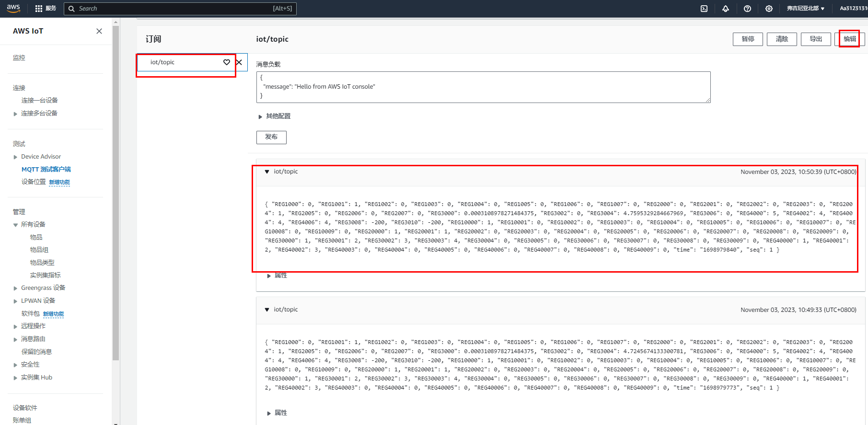This screenshot has width=868, height=425.
Task: Click the AWS logo home icon
Action: [x=13, y=8]
